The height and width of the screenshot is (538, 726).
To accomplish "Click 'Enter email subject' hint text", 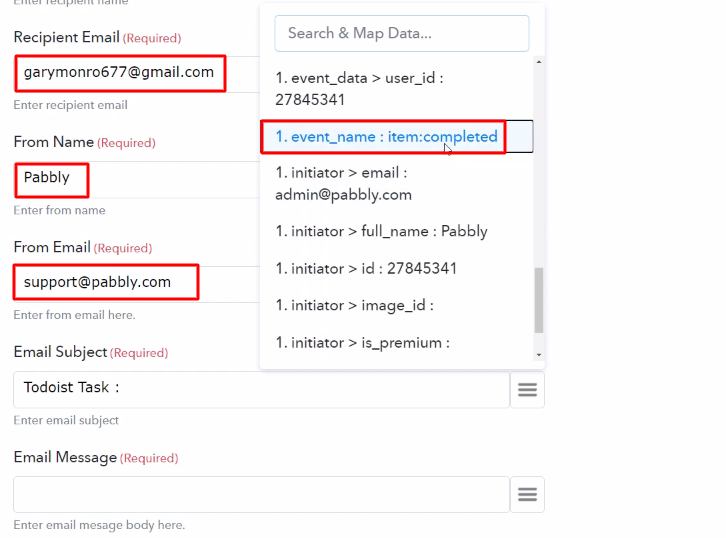I will pyautogui.click(x=66, y=420).
